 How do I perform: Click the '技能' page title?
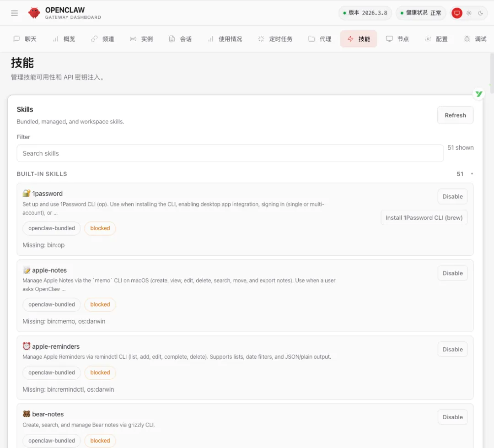(x=22, y=62)
